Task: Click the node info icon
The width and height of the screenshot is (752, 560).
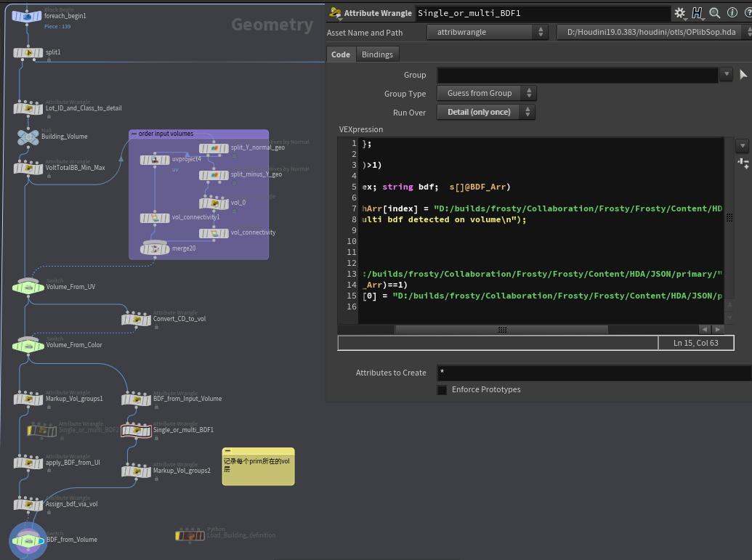Action: coord(732,13)
